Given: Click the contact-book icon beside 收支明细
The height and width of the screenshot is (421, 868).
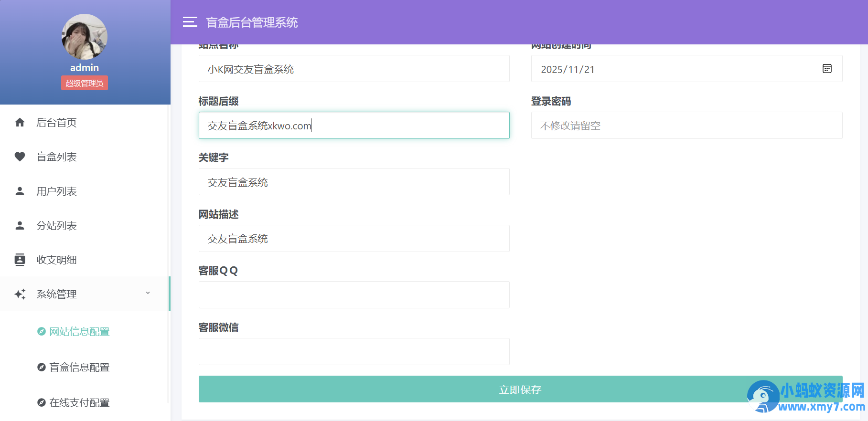Looking at the screenshot, I should (20, 260).
